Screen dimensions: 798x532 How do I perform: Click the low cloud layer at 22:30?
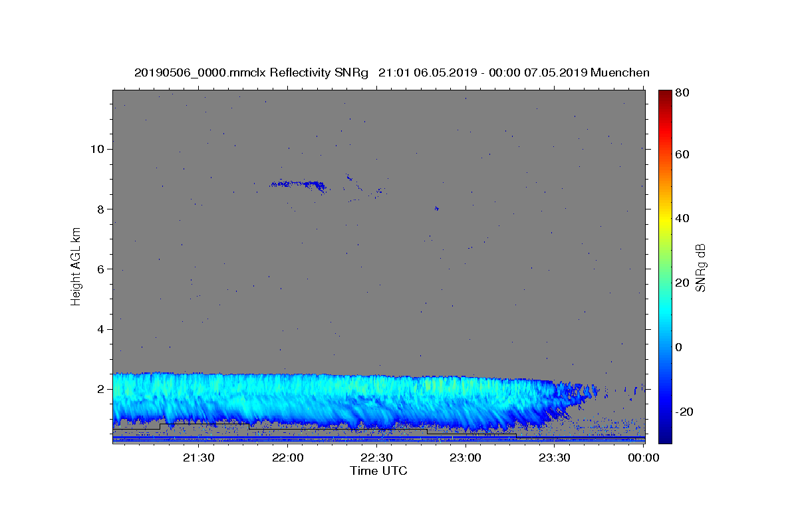tap(376, 401)
